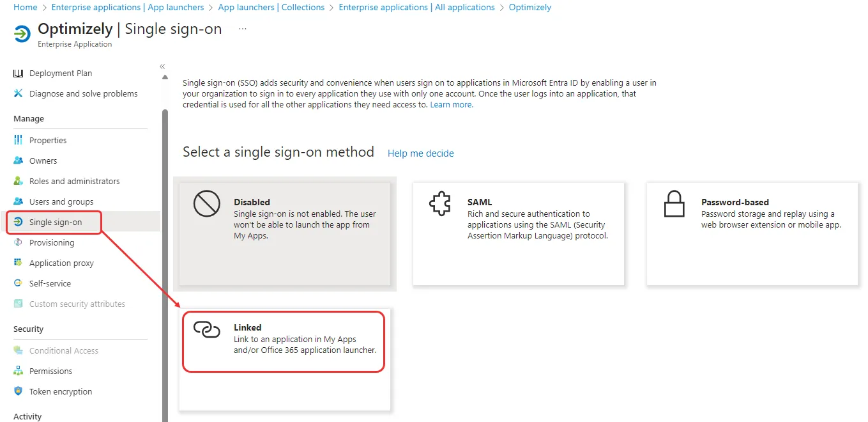This screenshot has height=422, width=868.
Task: Go to App launchers Collections breadcrumb
Action: 271,8
